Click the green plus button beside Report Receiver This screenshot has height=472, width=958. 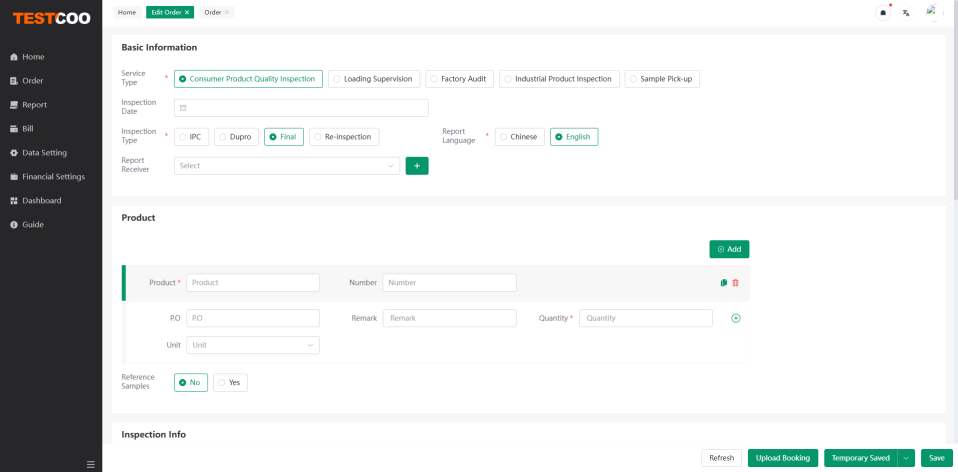(x=417, y=166)
